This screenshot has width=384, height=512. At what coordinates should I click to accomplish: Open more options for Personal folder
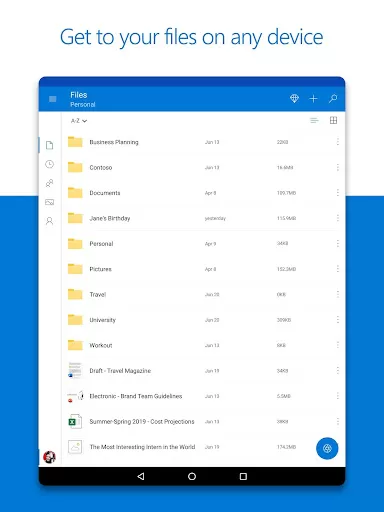point(338,243)
